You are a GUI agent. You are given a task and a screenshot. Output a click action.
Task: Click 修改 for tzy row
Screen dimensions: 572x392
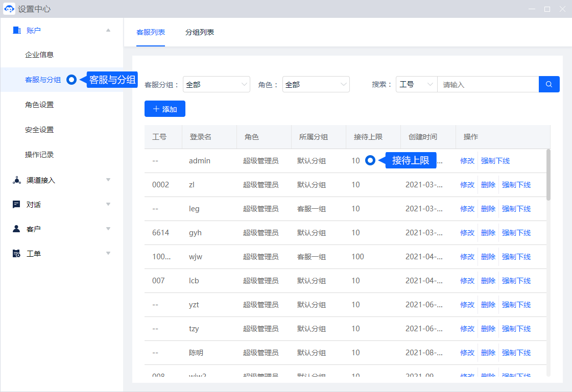pyautogui.click(x=467, y=329)
